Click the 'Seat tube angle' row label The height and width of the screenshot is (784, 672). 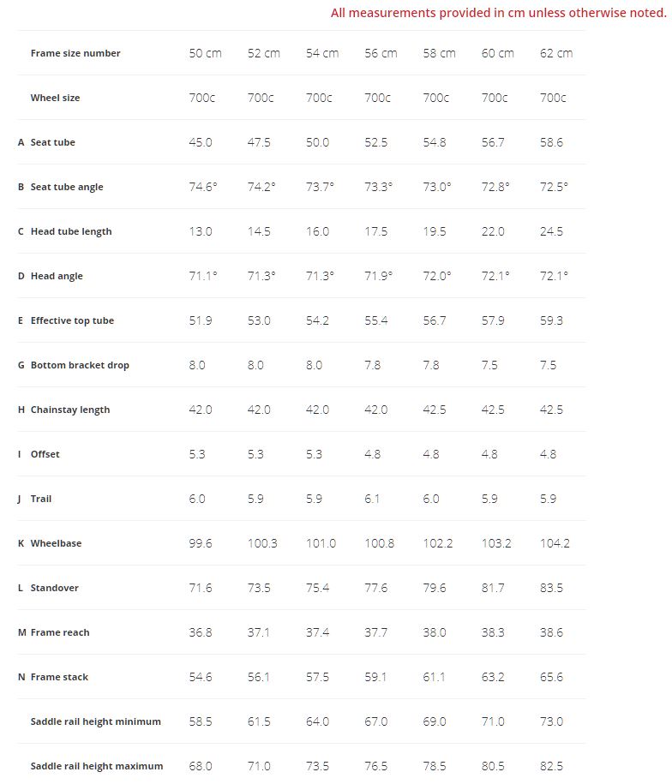pos(67,187)
